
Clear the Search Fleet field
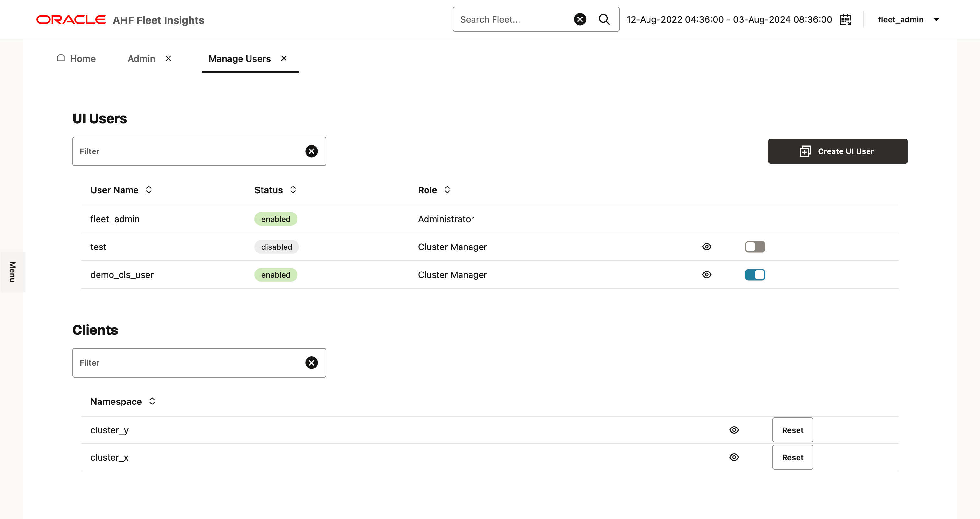(580, 19)
